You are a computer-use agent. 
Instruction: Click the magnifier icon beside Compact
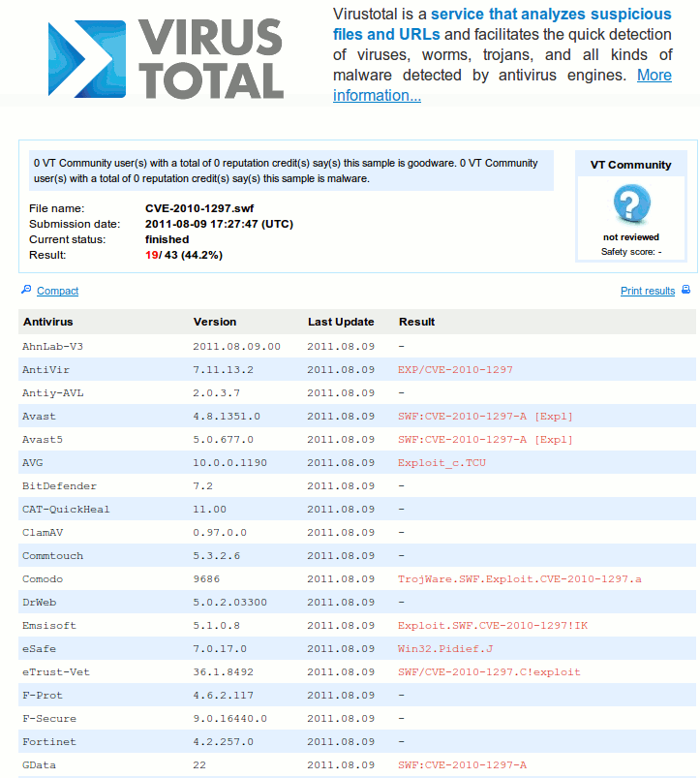click(x=26, y=290)
